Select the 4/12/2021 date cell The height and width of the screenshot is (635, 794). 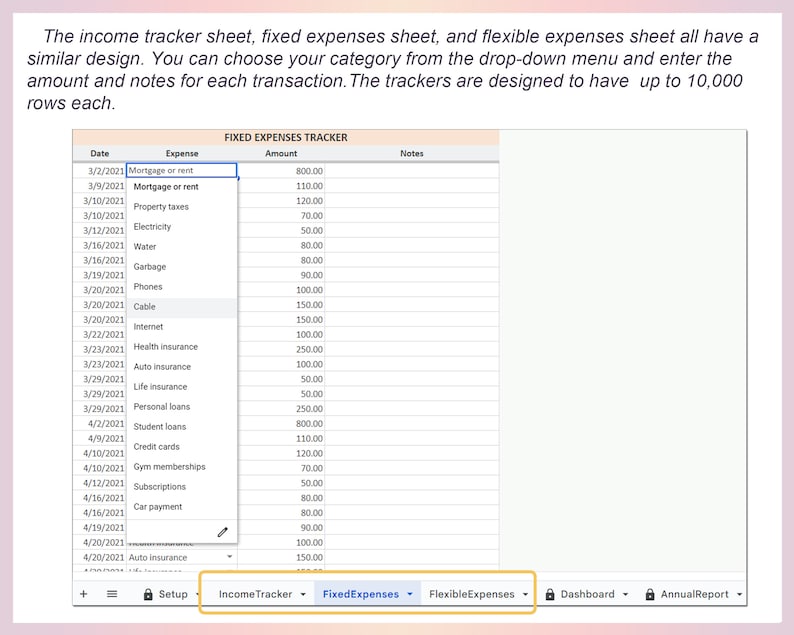point(100,483)
